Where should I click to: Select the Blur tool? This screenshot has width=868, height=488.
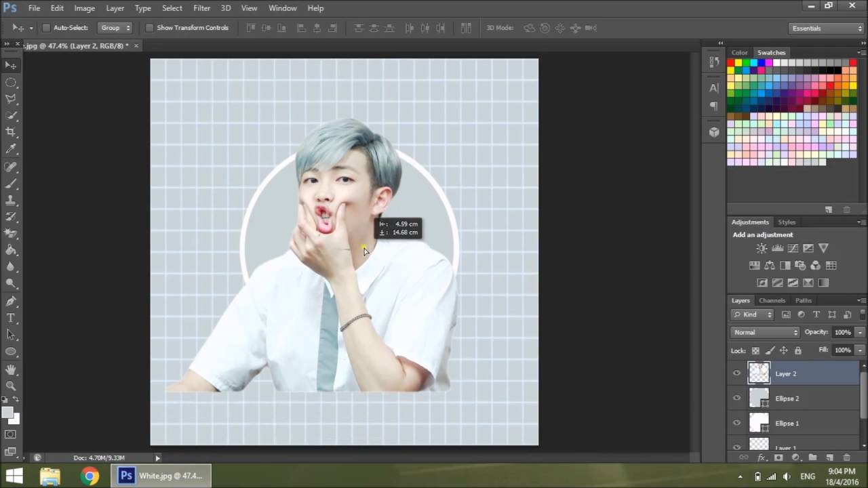tap(11, 267)
